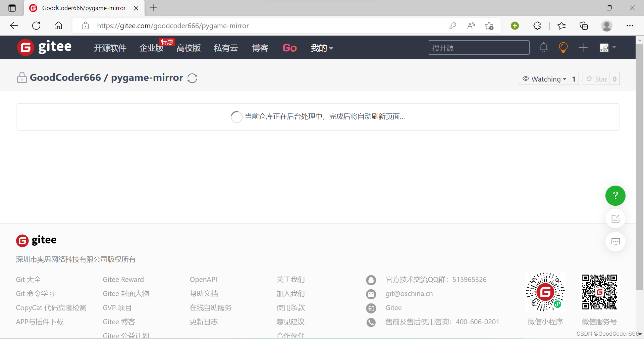Expand the Watching dropdown
The image size is (644, 339).
click(544, 79)
